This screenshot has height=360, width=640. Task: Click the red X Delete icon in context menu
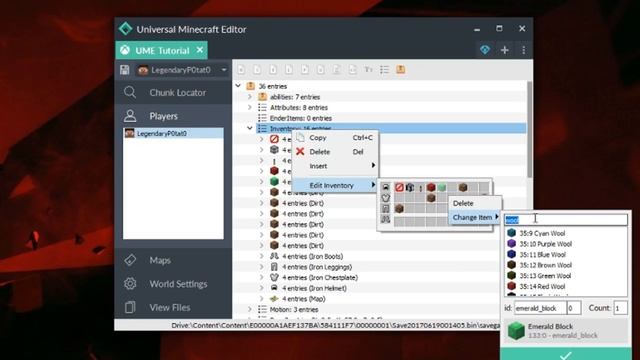coord(300,151)
